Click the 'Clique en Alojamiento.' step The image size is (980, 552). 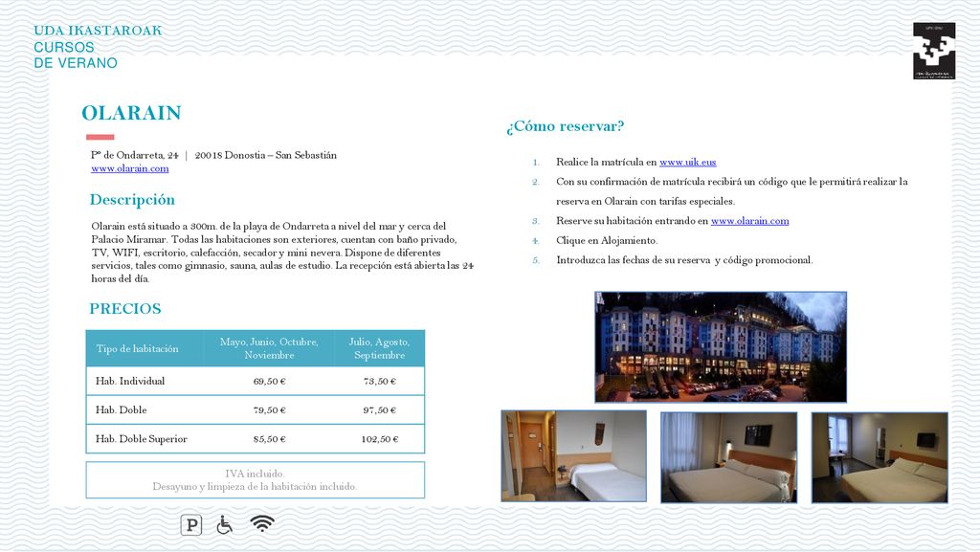tap(606, 240)
